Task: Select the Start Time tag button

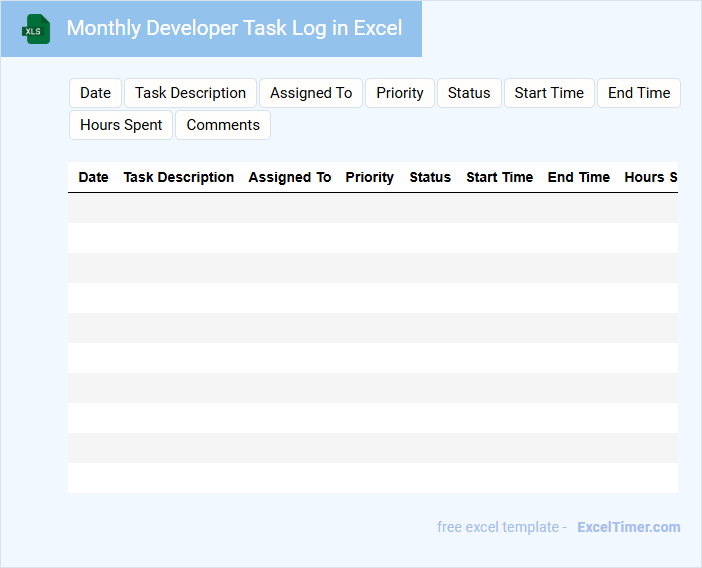Action: [549, 93]
